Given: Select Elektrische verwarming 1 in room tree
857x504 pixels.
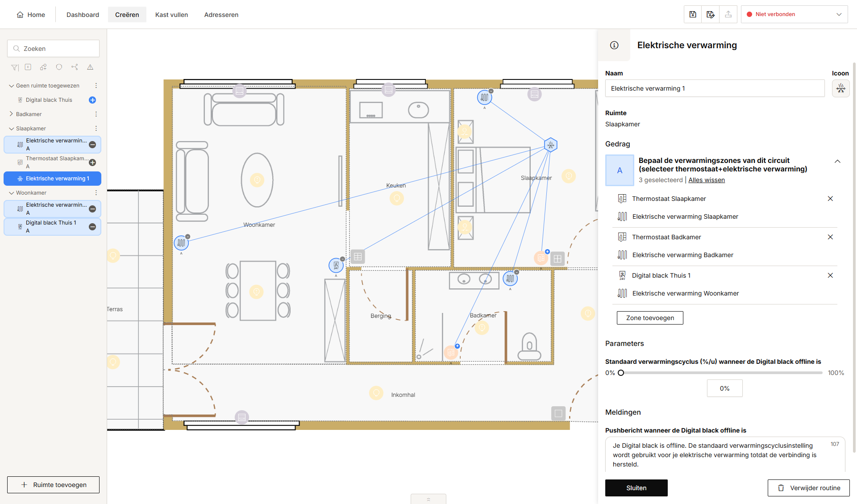Looking at the screenshot, I should [x=52, y=179].
